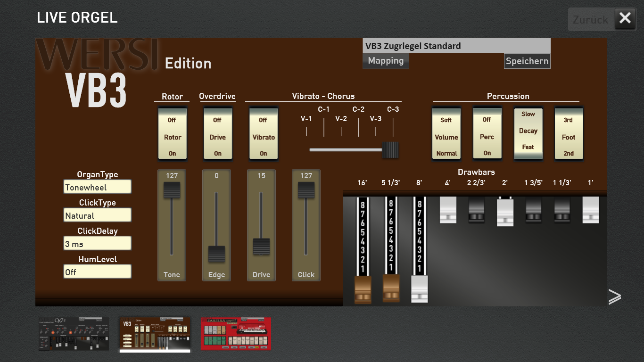This screenshot has height=362, width=644.
Task: Click the Speichern button
Action: (527, 61)
